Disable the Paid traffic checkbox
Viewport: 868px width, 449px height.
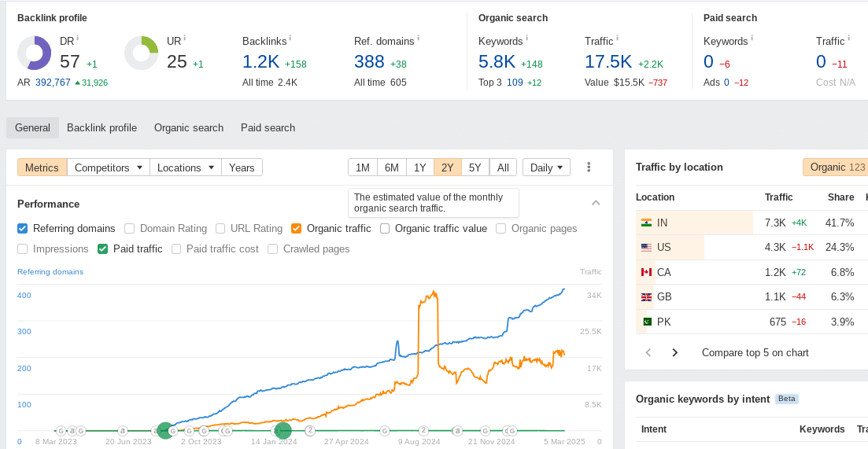coord(103,249)
